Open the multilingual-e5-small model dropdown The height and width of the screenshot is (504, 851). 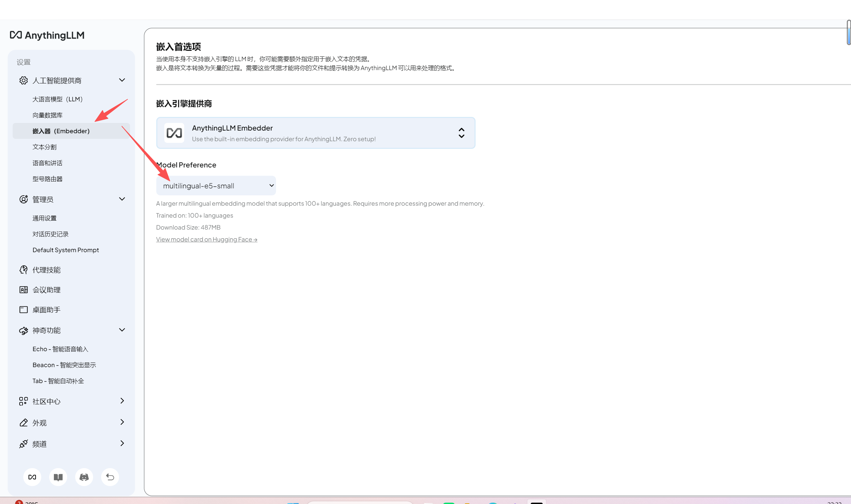[216, 186]
